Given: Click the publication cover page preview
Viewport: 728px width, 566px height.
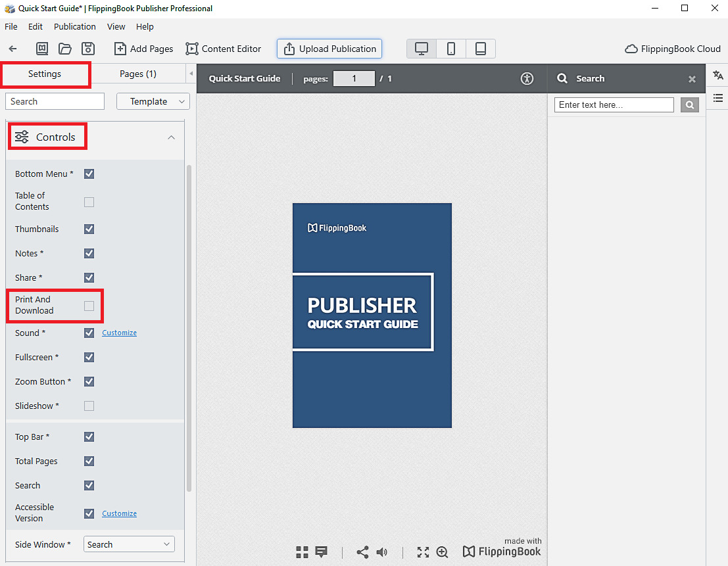Looking at the screenshot, I should [372, 316].
